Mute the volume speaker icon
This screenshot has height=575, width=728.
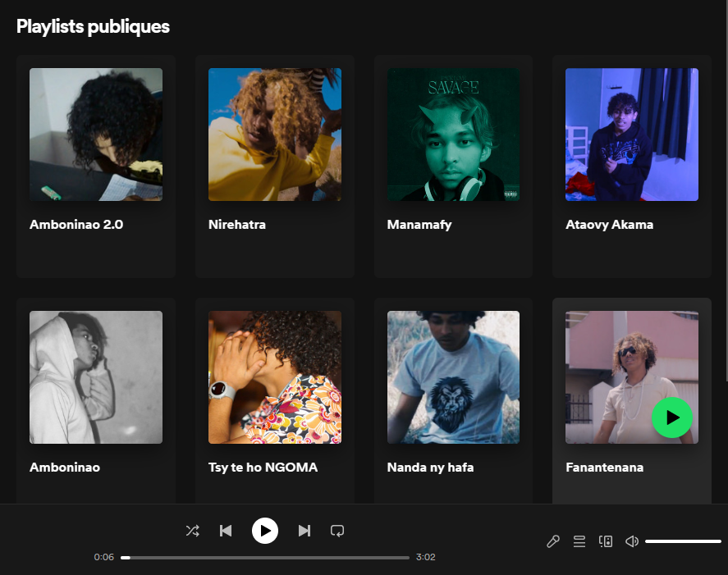(x=632, y=541)
